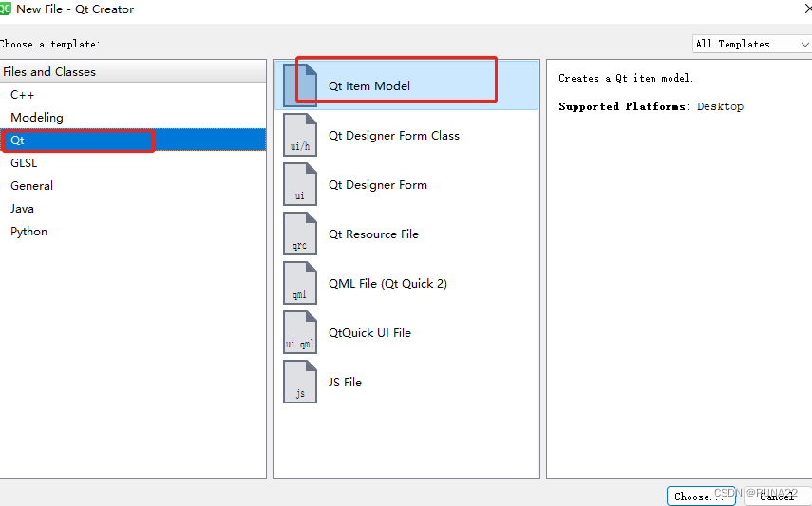Click the Qt Creator logo in title bar
This screenshot has width=812, height=506.
(x=5, y=9)
